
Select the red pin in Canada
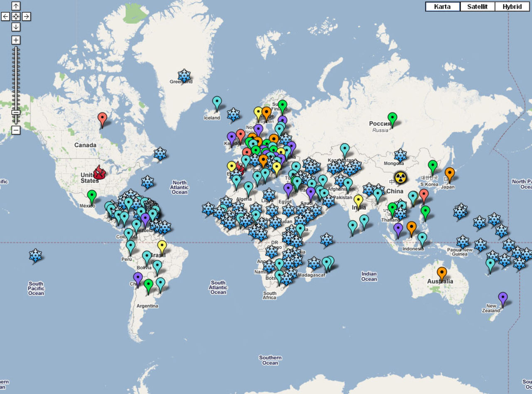(x=102, y=118)
